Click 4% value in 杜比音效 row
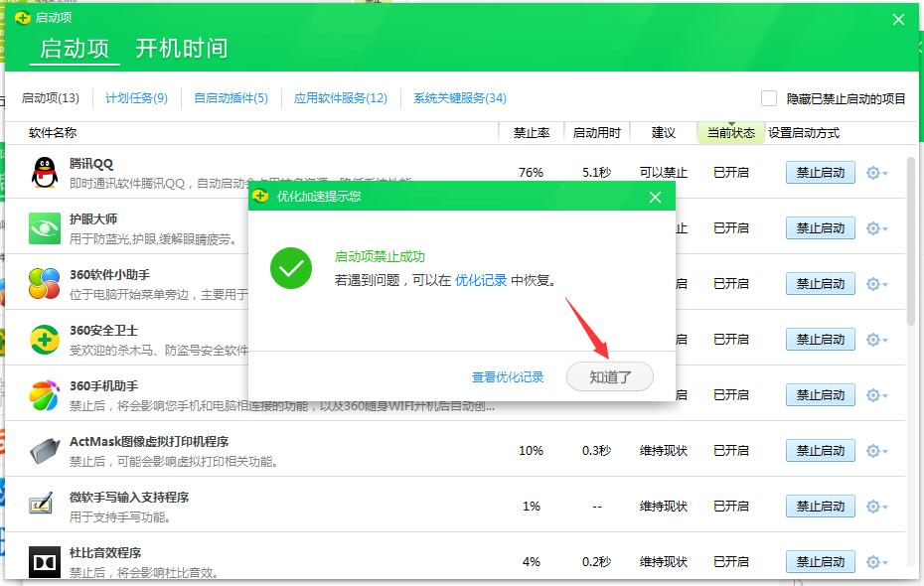This screenshot has height=586, width=924. (x=531, y=562)
